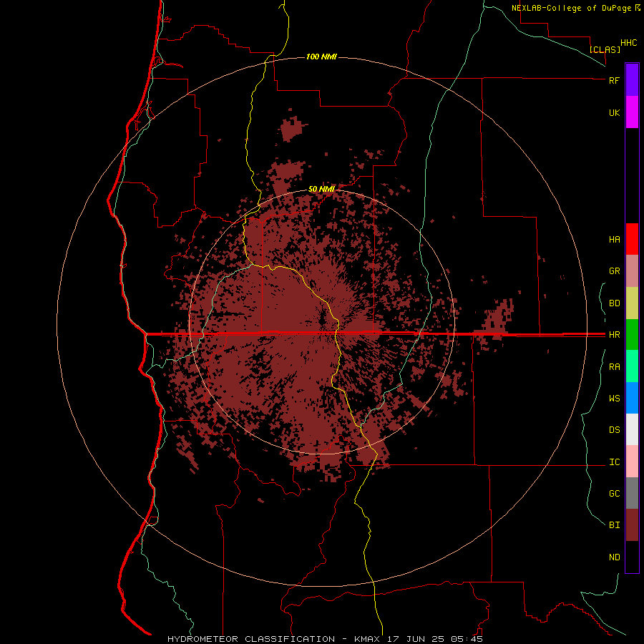
Task: Click the BI legend label
Action: click(x=614, y=525)
